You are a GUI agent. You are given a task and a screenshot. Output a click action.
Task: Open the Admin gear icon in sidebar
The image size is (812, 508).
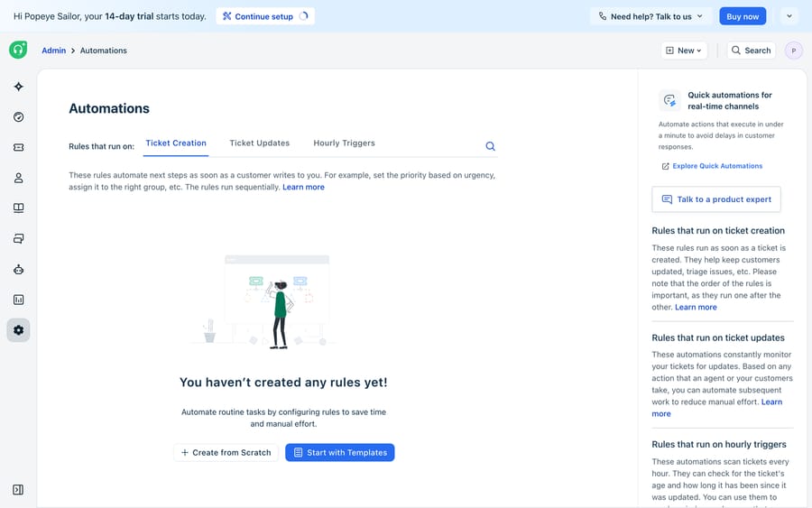point(19,330)
